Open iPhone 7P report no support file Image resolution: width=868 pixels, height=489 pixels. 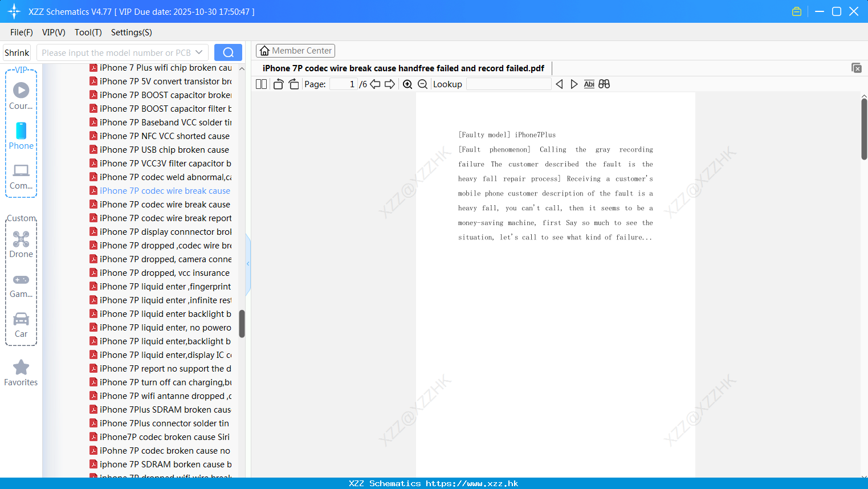click(161, 369)
